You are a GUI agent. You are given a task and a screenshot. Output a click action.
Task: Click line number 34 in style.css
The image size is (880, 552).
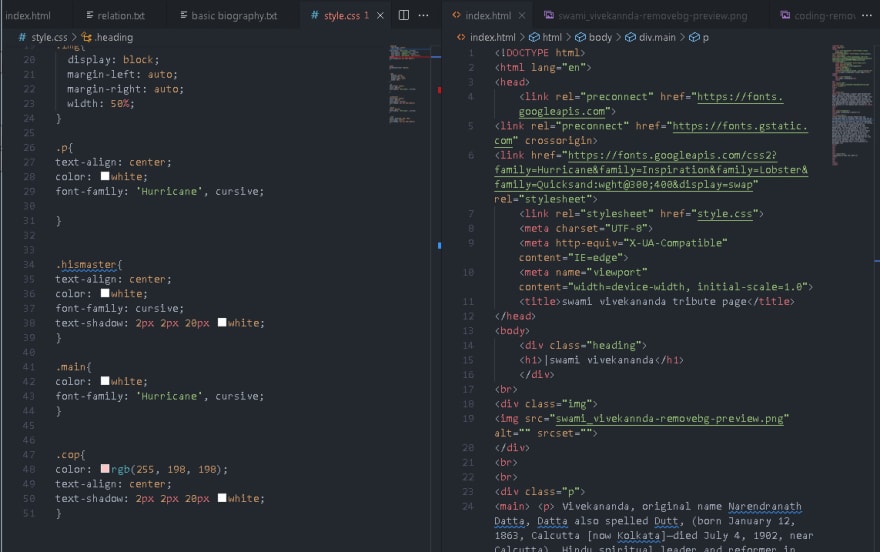[x=29, y=264]
